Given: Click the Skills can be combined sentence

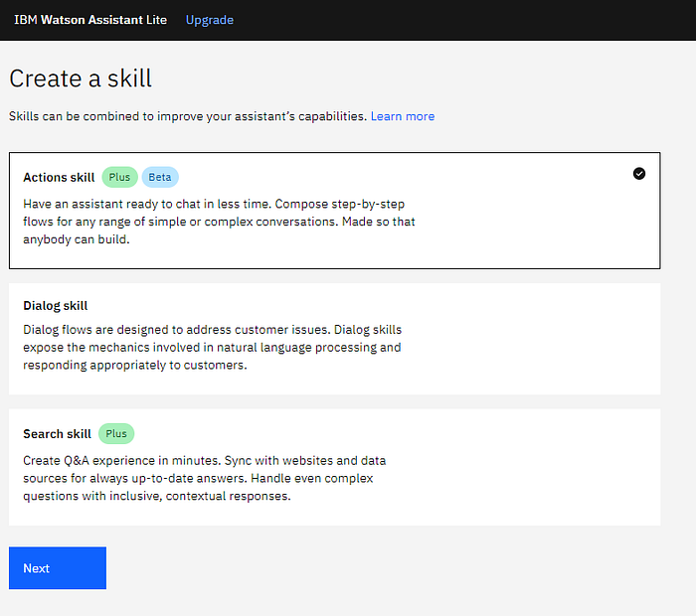Looking at the screenshot, I should point(188,116).
